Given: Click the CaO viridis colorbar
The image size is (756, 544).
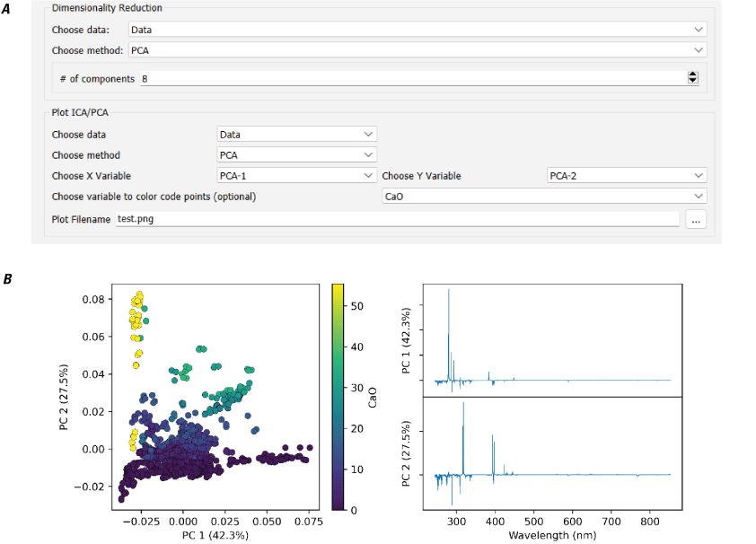Looking at the screenshot, I should tap(338, 396).
